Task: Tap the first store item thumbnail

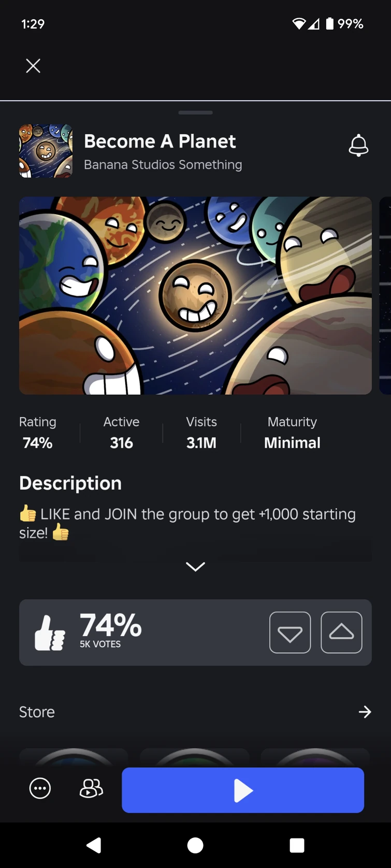Action: click(74, 757)
